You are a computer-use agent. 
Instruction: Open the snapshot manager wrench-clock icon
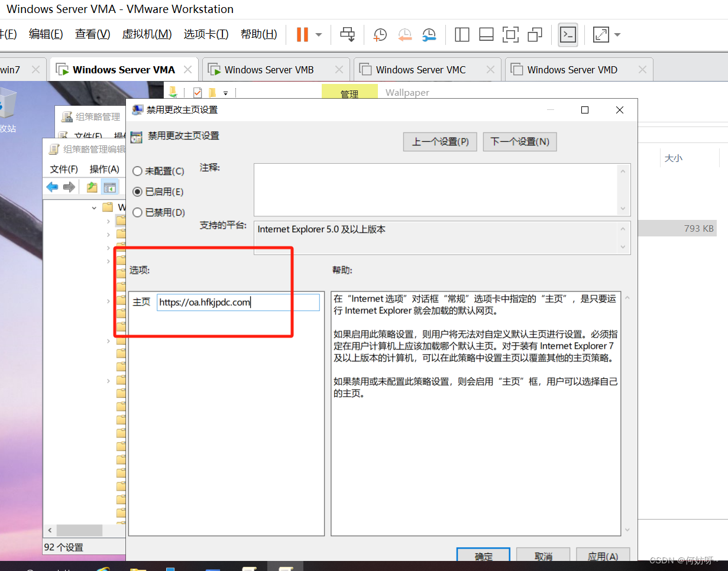pos(429,34)
